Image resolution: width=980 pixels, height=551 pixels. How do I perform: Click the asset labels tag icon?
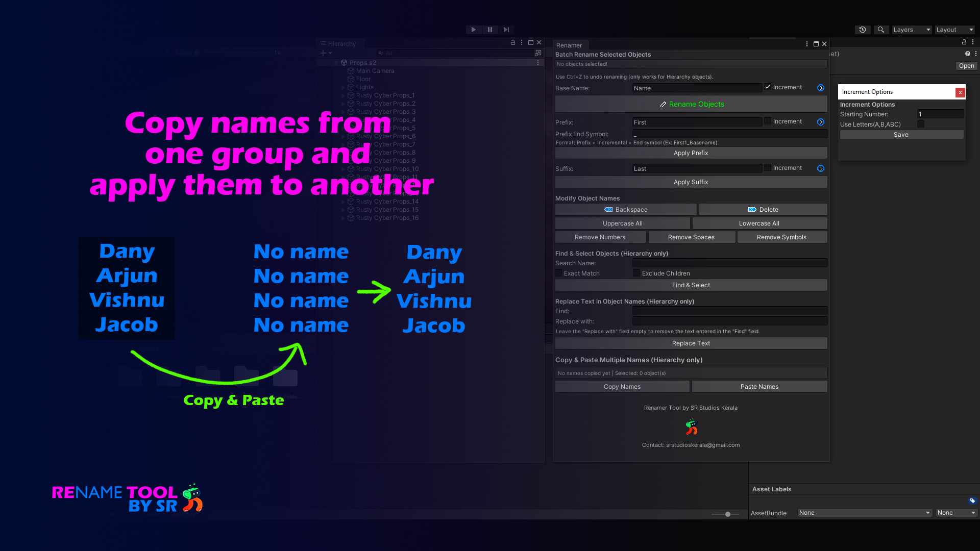point(972,501)
